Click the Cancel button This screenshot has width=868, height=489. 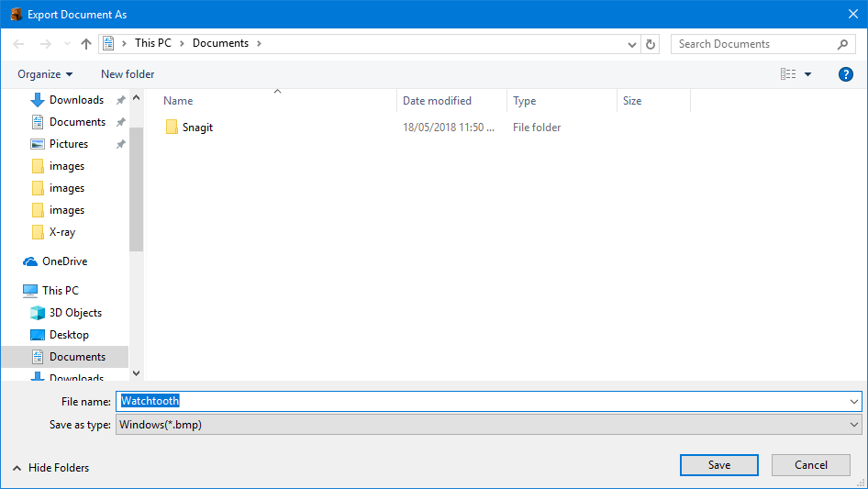[811, 465]
